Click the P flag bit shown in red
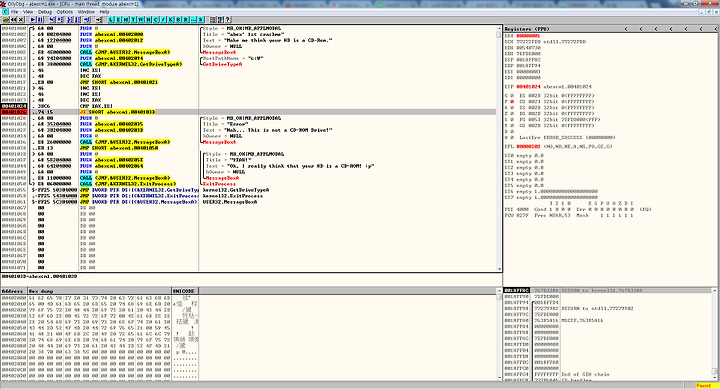 512,101
